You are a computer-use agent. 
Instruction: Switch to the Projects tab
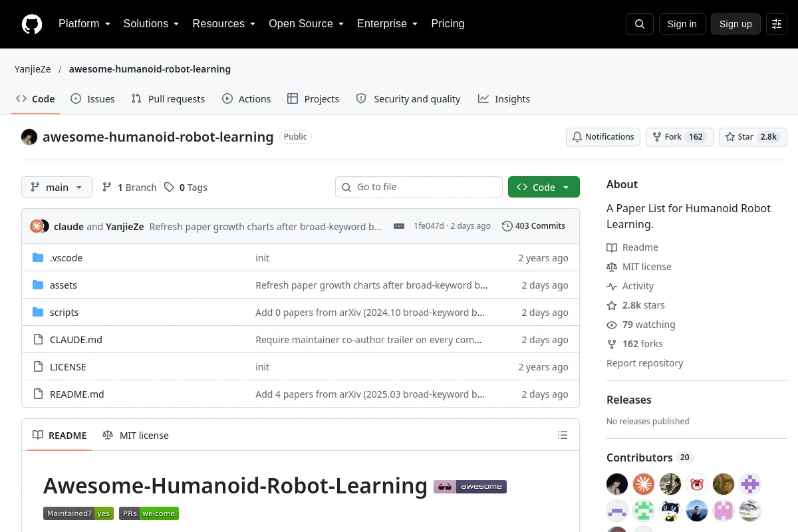(x=313, y=99)
